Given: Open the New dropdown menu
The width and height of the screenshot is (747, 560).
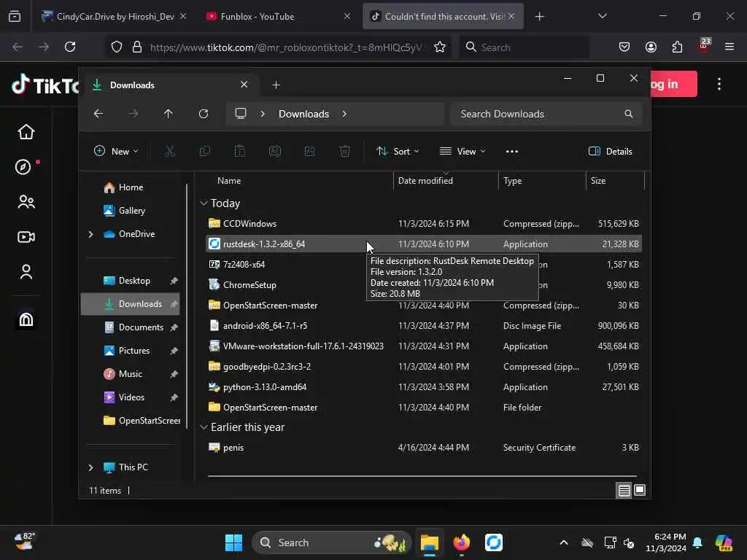Looking at the screenshot, I should coord(116,152).
